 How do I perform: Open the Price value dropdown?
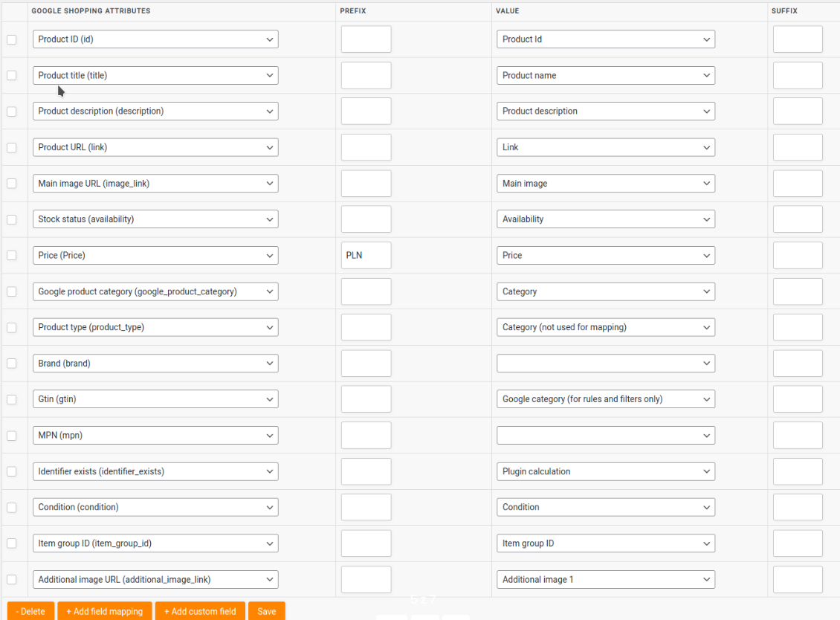tap(606, 255)
